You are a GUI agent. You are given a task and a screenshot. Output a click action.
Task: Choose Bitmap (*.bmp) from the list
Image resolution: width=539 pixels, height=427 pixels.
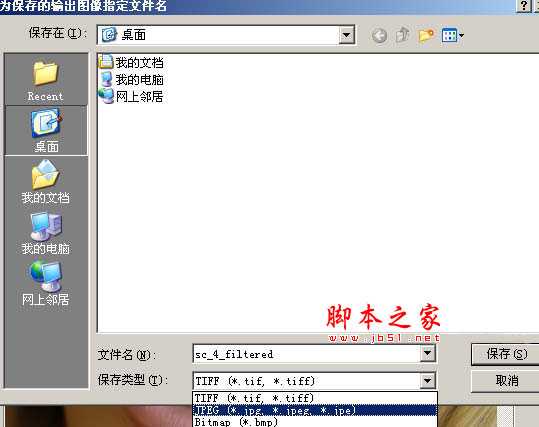(x=315, y=422)
